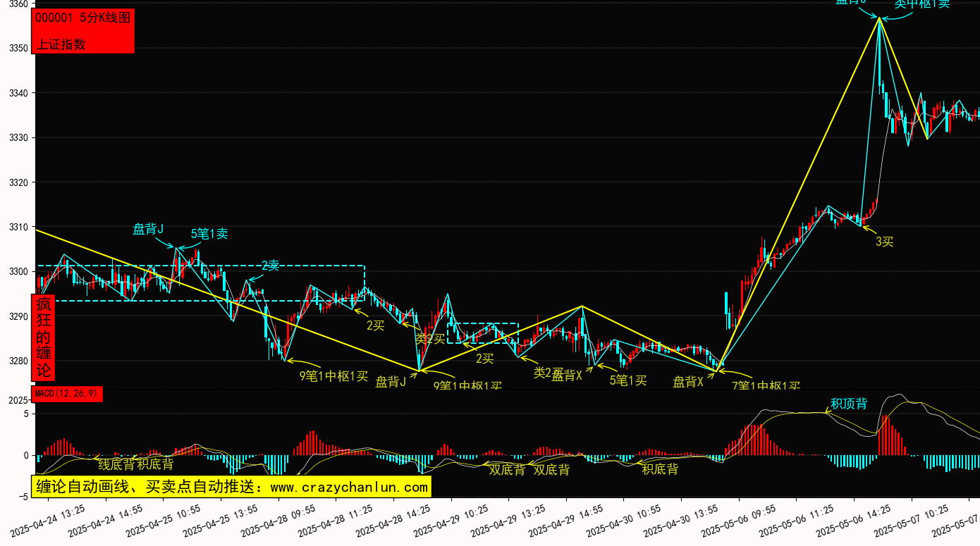Click the "000001 5分K线图" chart title
Viewport: 980px width, 546px height.
(82, 18)
